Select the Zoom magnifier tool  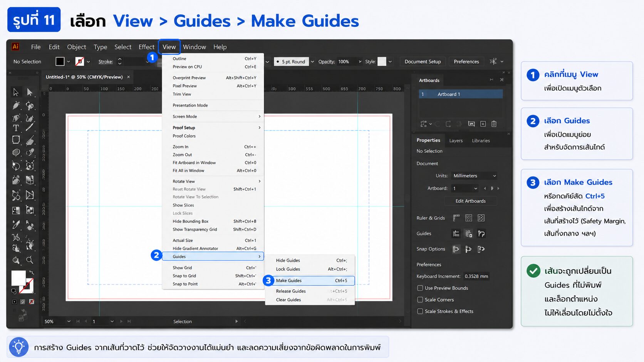pyautogui.click(x=30, y=260)
